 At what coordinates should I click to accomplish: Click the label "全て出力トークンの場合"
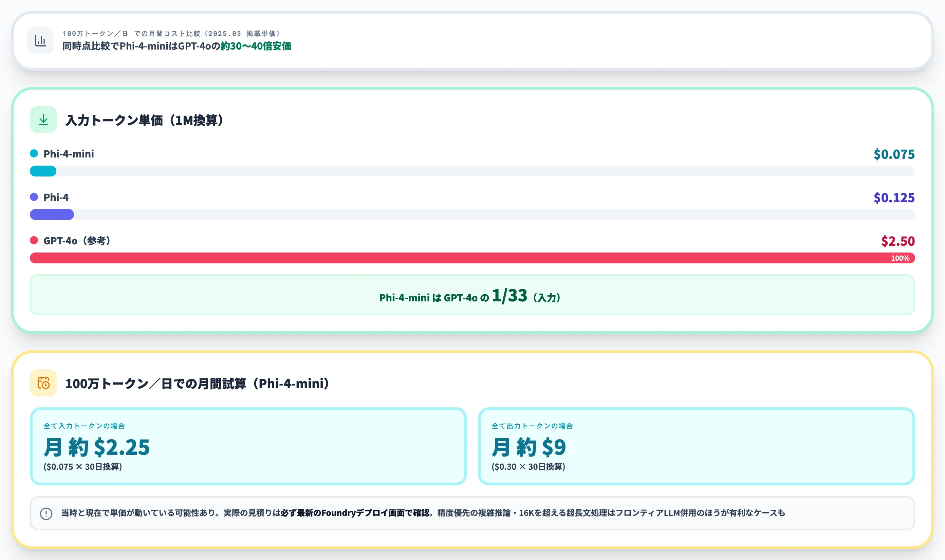click(532, 426)
